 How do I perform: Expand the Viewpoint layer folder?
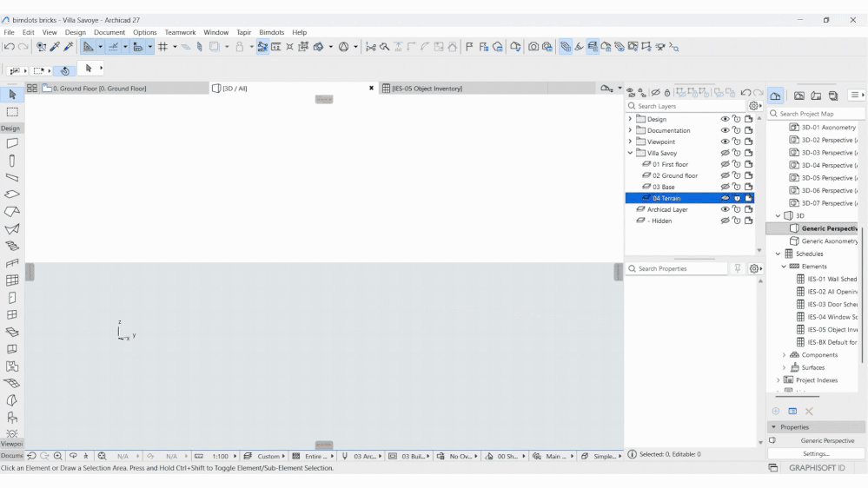(x=630, y=142)
